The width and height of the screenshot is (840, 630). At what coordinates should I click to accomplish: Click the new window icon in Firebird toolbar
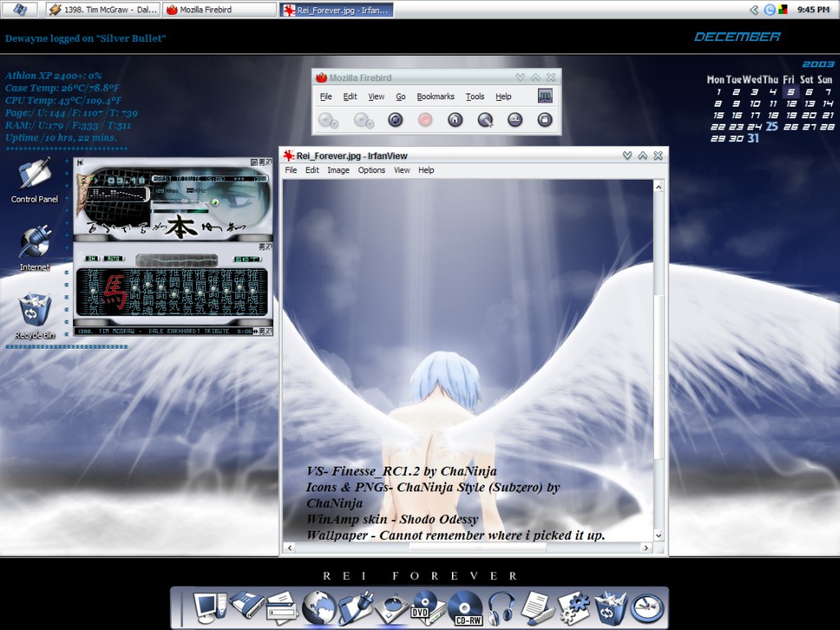pos(545,120)
